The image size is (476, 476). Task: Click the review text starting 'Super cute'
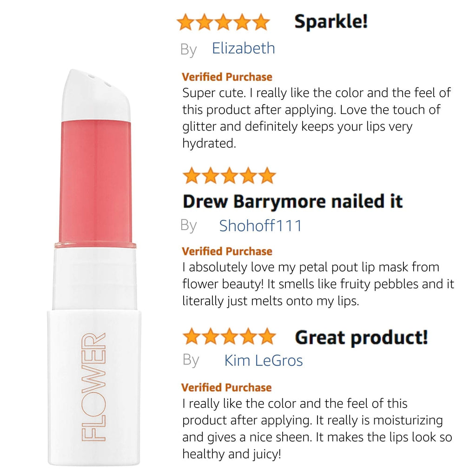pos(316,118)
